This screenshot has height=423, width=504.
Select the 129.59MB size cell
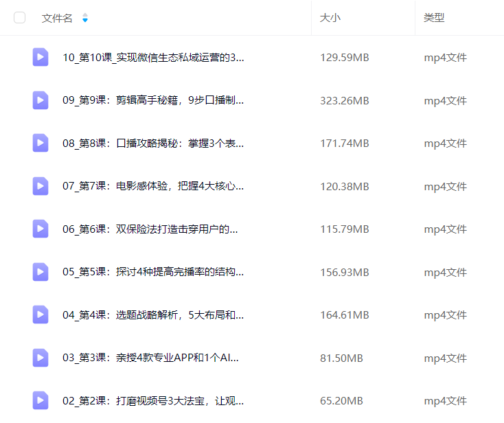point(344,58)
